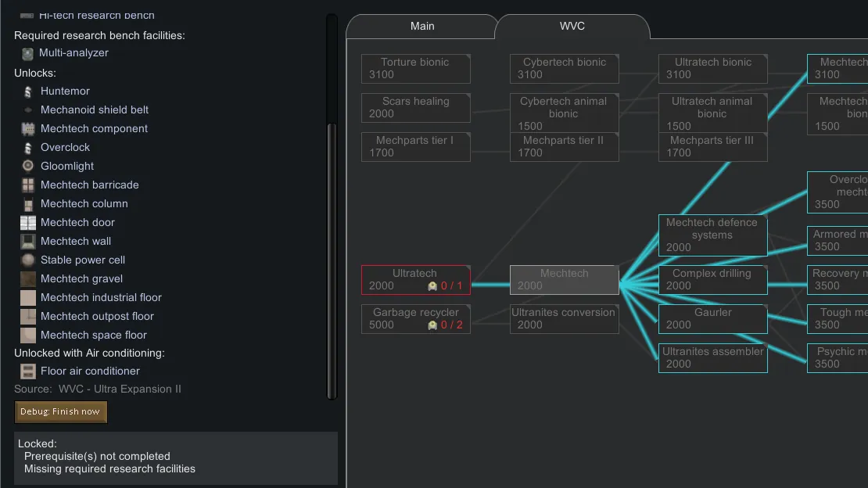
Task: Select the Mechtech door icon
Action: (28, 223)
